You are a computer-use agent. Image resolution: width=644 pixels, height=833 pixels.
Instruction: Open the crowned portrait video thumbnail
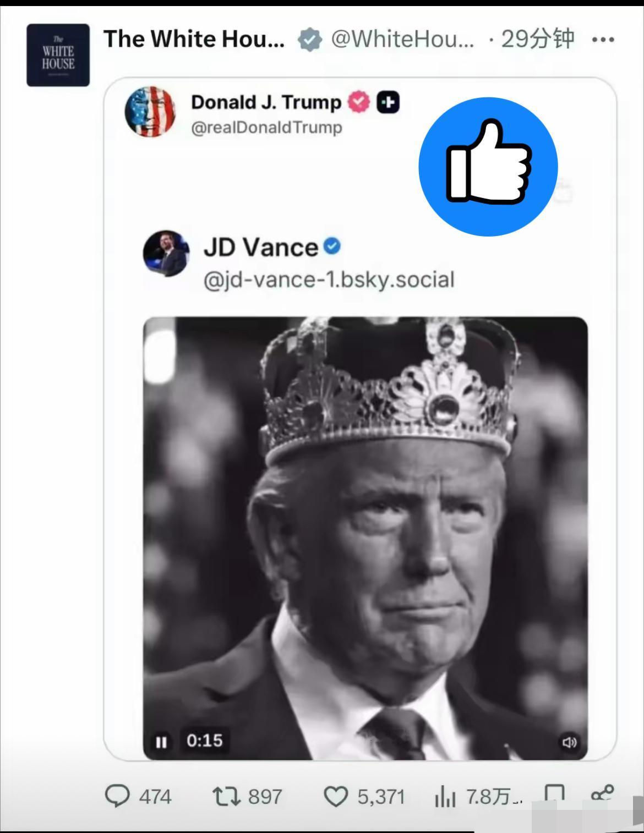pyautogui.click(x=365, y=523)
